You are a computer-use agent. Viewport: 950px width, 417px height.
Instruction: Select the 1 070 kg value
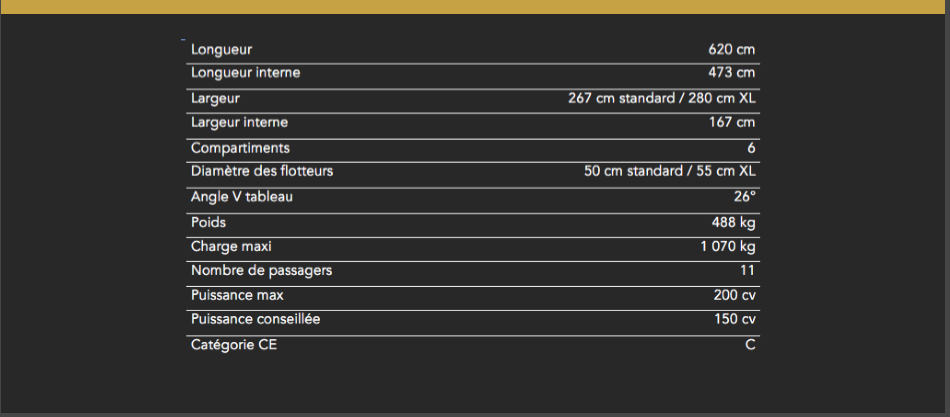pyautogui.click(x=728, y=247)
